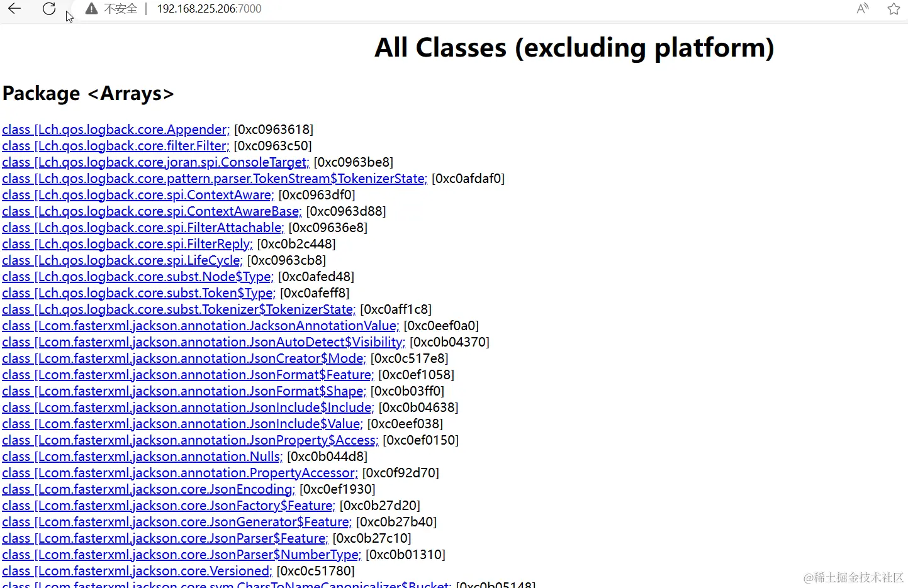Image resolution: width=908 pixels, height=588 pixels.
Task: Click the address [0xc0afdaf0] text
Action: click(468, 179)
